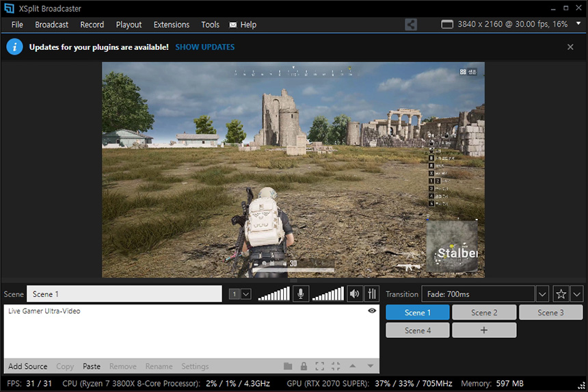The image size is (588, 392).
Task: Dismiss the plugin updates notification
Action: point(570,47)
